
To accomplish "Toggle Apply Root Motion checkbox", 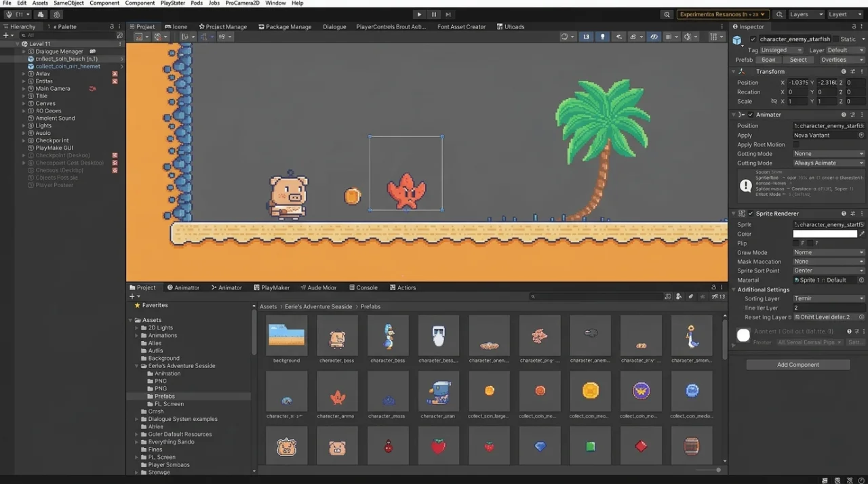I will tap(796, 144).
